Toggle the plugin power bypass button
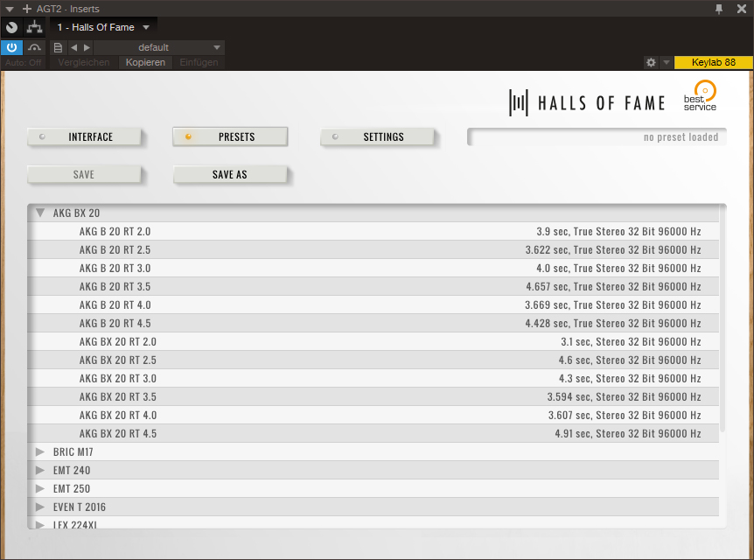The width and height of the screenshot is (754, 560). [x=11, y=47]
